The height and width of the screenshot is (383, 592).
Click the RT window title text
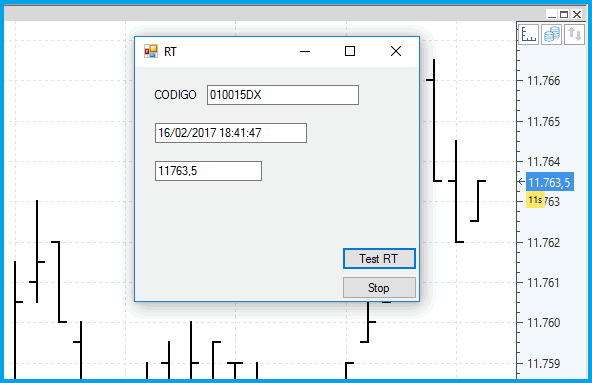(x=170, y=52)
